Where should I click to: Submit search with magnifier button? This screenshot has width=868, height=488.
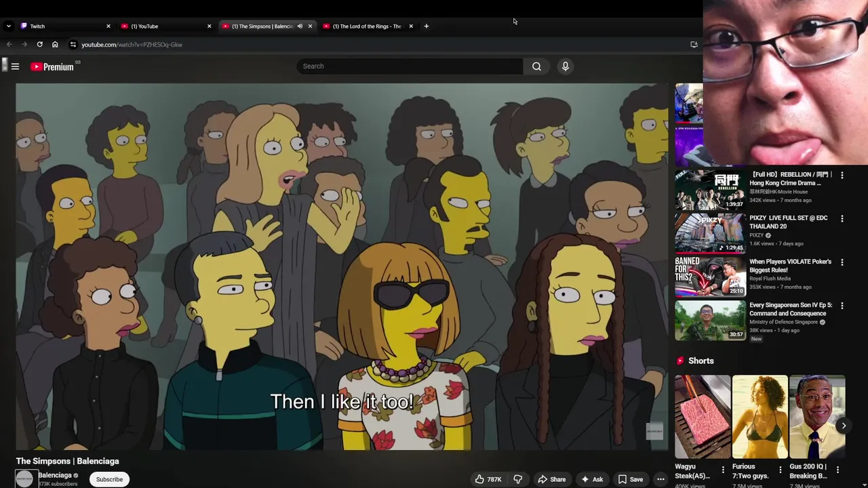pyautogui.click(x=536, y=66)
